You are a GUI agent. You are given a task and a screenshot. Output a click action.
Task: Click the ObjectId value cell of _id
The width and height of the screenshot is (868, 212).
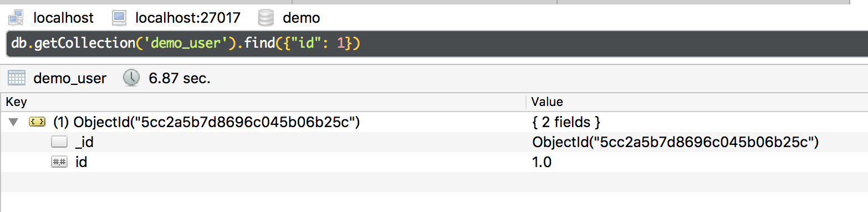(676, 143)
